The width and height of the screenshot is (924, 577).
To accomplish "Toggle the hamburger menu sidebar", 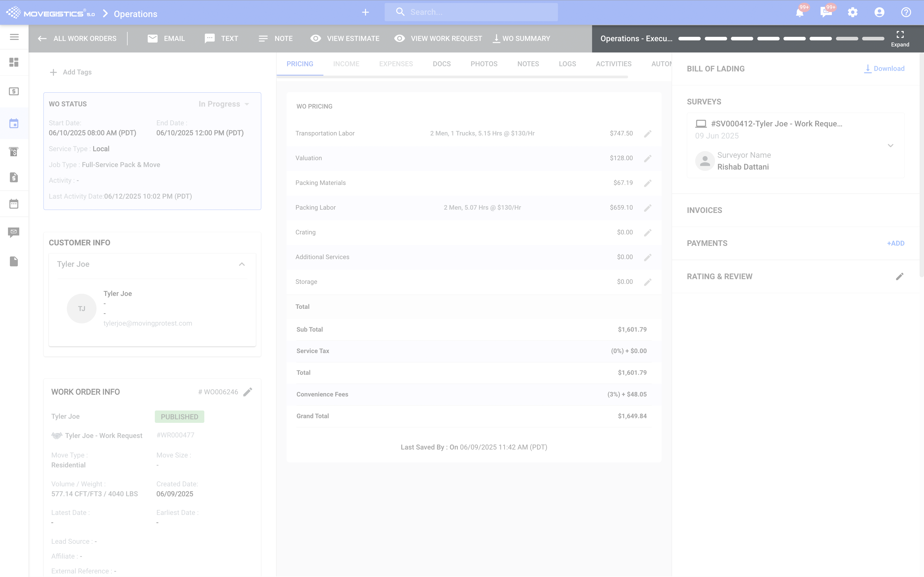I will [x=14, y=37].
